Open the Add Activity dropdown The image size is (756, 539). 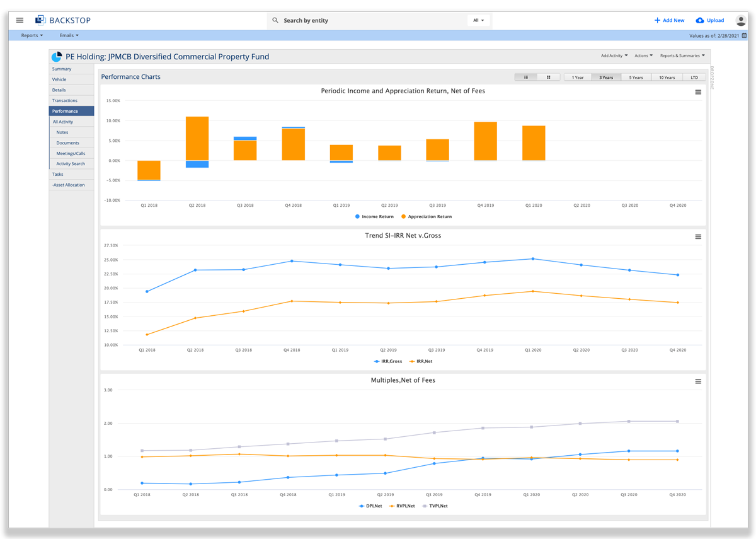(614, 55)
